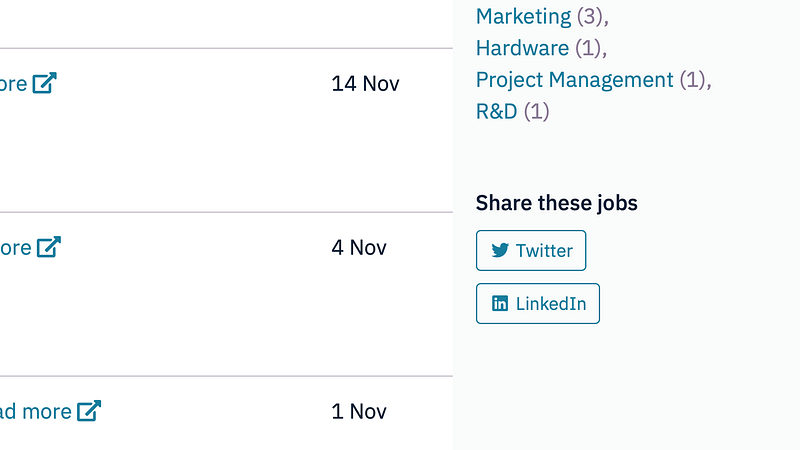Filter jobs by Hardware category
Image resolution: width=800 pixels, height=450 pixels.
[522, 48]
